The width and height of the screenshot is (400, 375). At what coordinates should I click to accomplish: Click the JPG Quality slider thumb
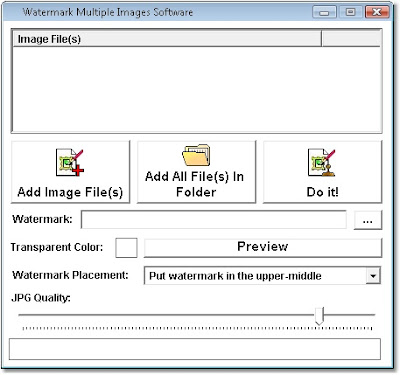319,316
